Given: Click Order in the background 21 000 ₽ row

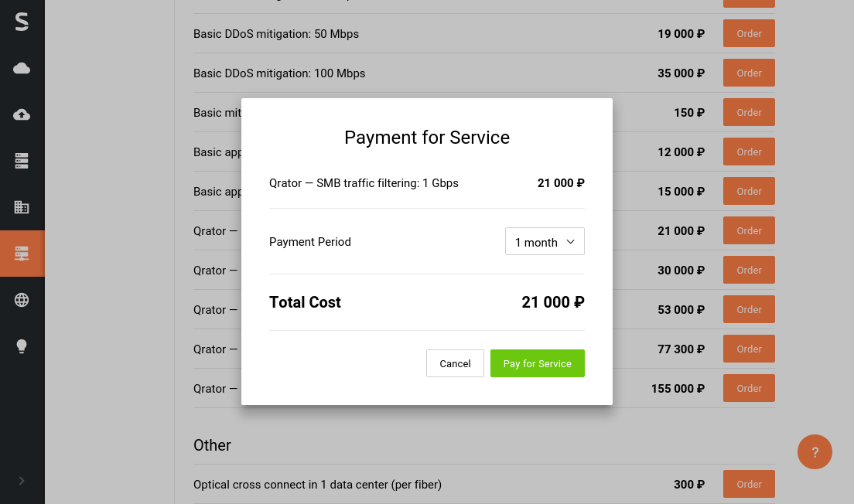Looking at the screenshot, I should [749, 231].
